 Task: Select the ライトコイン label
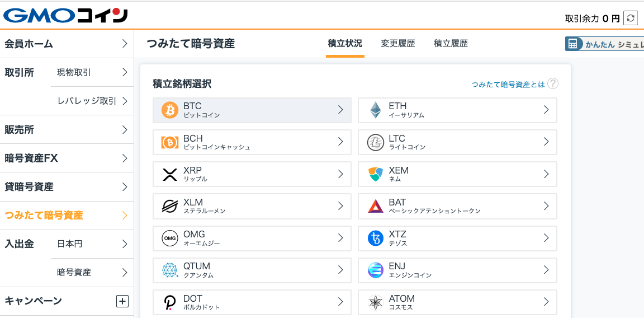click(407, 147)
